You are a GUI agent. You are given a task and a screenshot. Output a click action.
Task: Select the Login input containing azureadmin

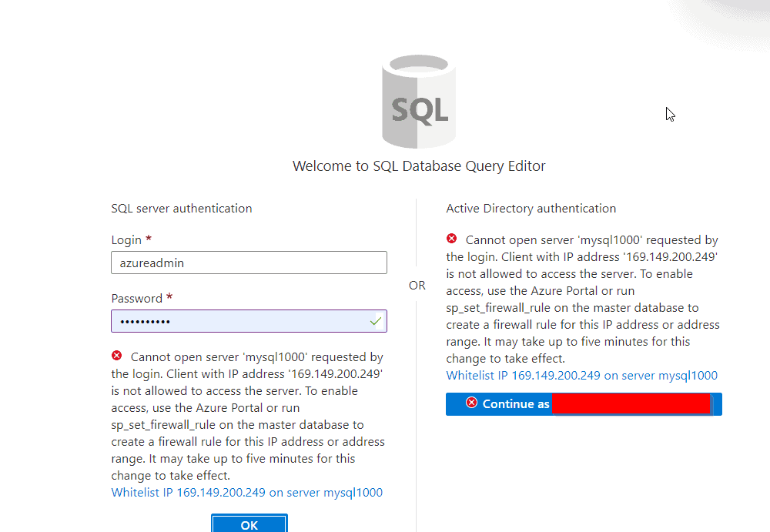click(249, 263)
